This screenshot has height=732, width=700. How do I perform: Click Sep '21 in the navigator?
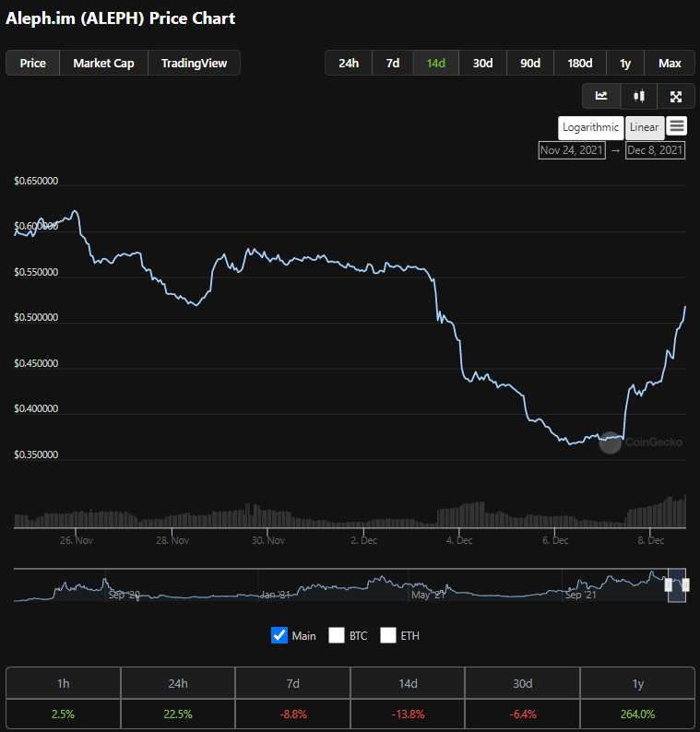[x=581, y=595]
